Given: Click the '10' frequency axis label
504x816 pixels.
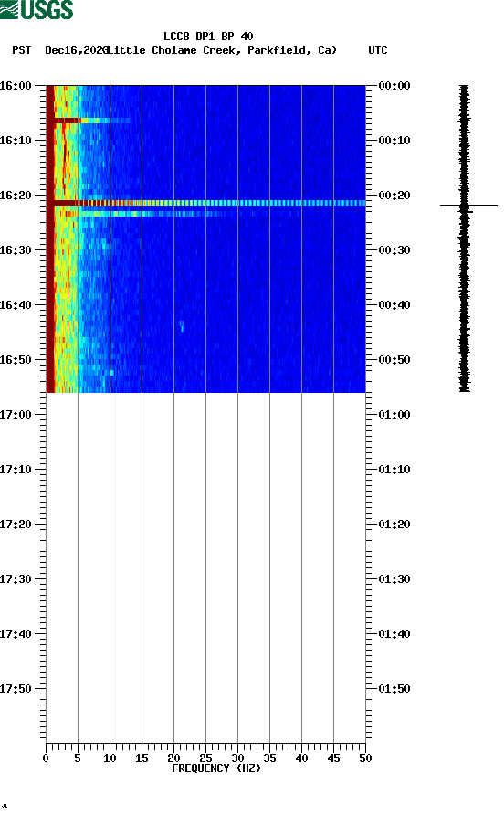Looking at the screenshot, I should 110,758.
